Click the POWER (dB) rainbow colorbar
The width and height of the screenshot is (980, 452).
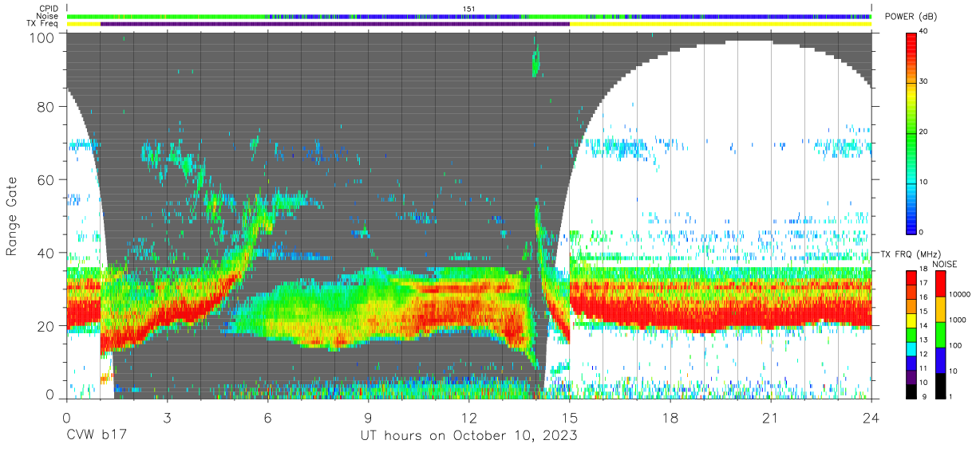pyautogui.click(x=911, y=132)
